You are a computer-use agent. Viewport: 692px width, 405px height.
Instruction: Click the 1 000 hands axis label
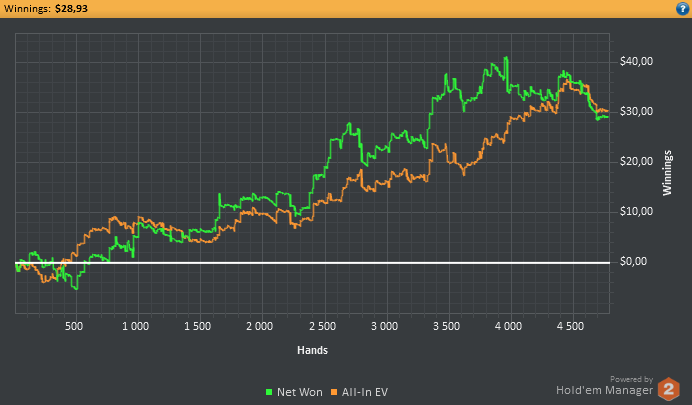(x=135, y=326)
